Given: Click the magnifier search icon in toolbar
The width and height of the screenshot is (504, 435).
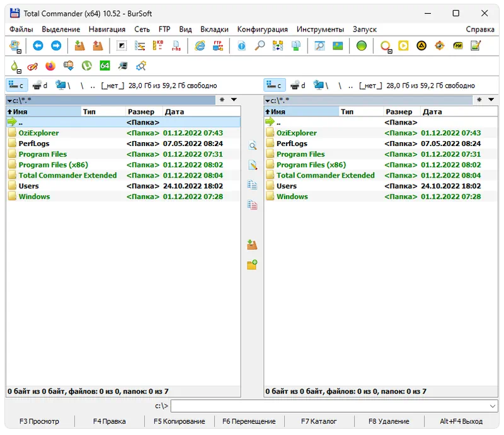Looking at the screenshot, I should pyautogui.click(x=260, y=45).
